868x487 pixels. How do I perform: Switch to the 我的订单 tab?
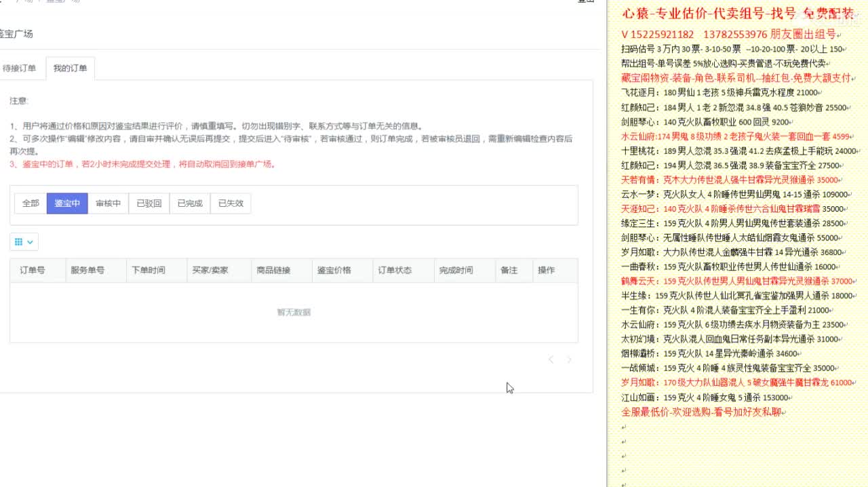pos(70,68)
